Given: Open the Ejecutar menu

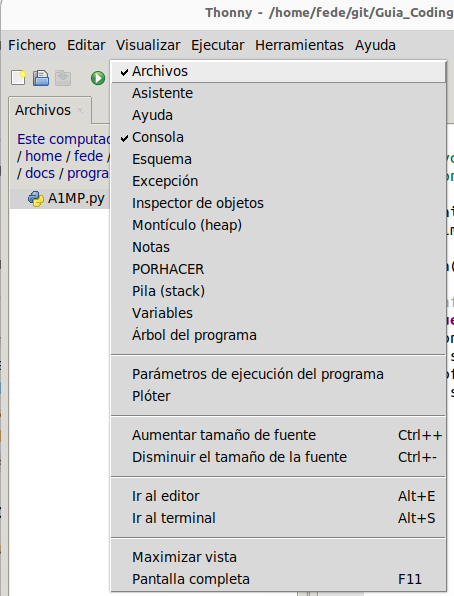Looking at the screenshot, I should click(x=217, y=45).
